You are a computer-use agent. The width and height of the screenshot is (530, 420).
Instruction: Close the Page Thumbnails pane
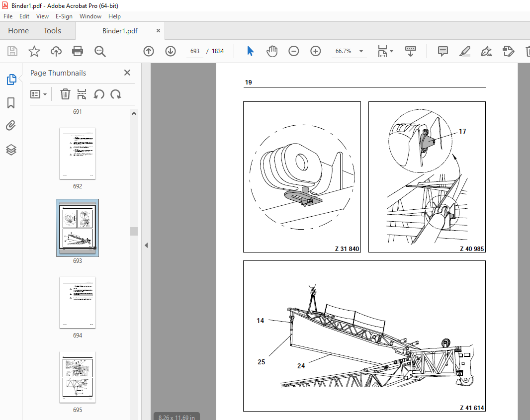[x=127, y=73]
